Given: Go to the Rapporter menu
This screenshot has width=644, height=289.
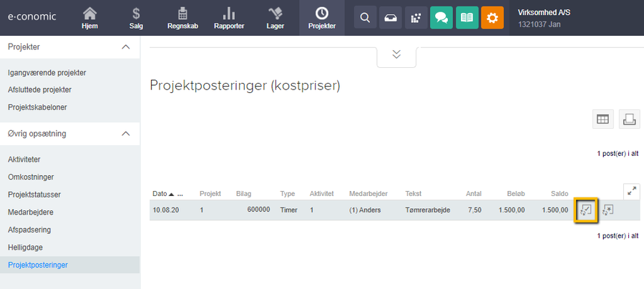Looking at the screenshot, I should (x=229, y=18).
